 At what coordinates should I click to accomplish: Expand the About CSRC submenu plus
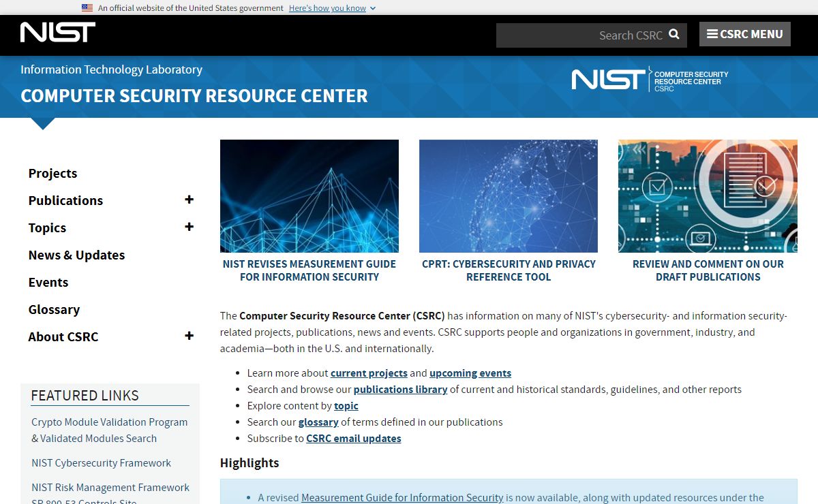[189, 336]
